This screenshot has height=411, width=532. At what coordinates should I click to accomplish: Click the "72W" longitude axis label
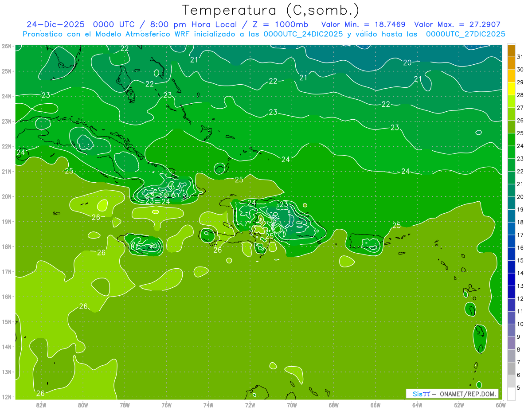(x=250, y=404)
